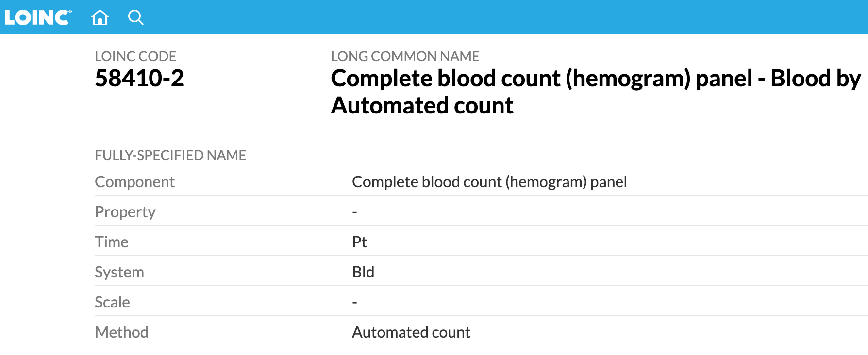Click the System row label

pos(119,272)
